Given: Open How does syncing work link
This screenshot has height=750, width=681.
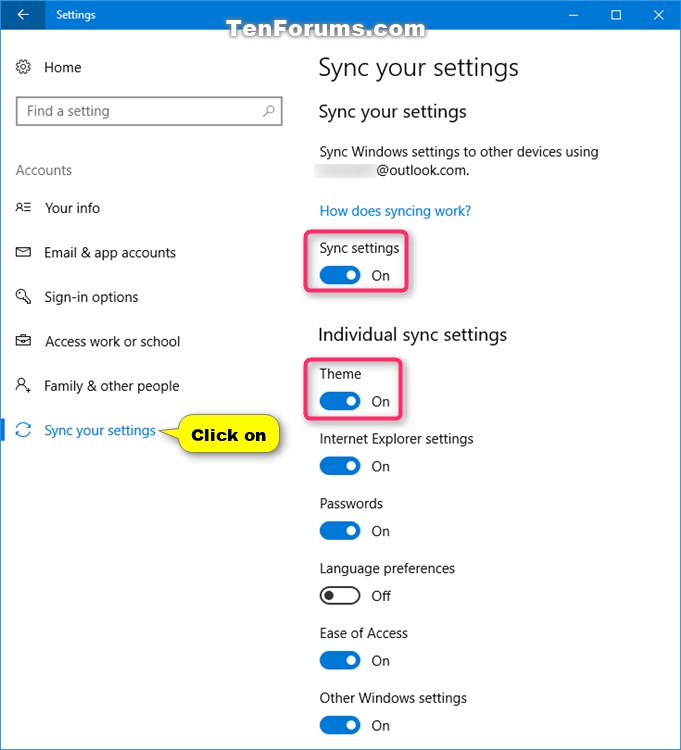Looking at the screenshot, I should tap(395, 211).
